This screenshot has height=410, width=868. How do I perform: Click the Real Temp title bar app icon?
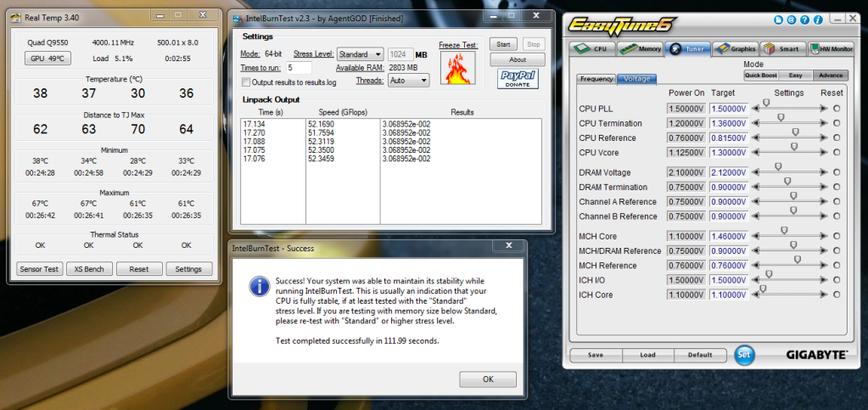click(16, 17)
